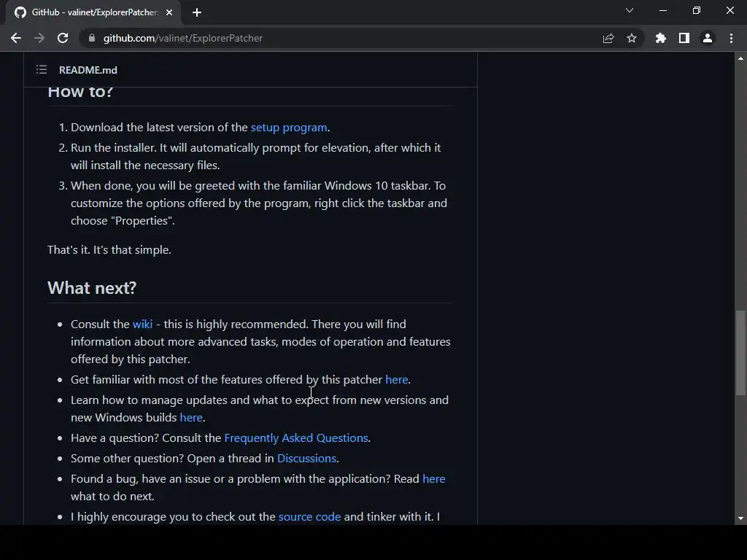The width and height of the screenshot is (747, 560).
Task: Follow 'here' link about new Windows builds
Action: (191, 418)
